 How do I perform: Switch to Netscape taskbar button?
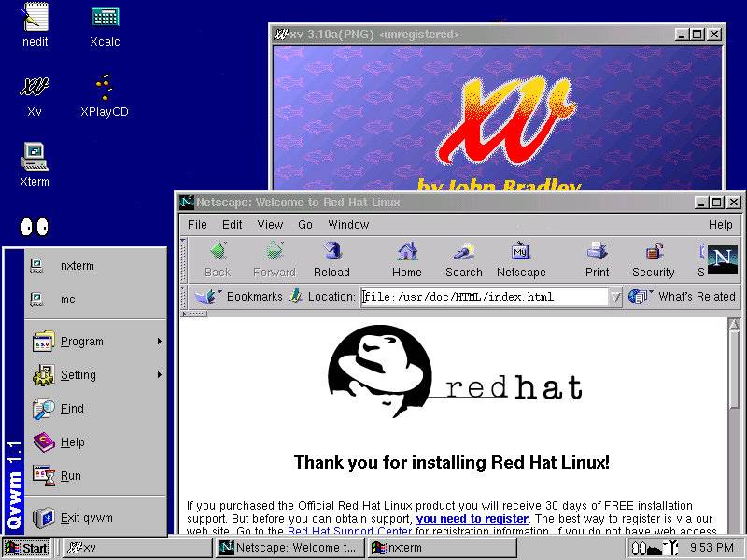click(x=290, y=548)
